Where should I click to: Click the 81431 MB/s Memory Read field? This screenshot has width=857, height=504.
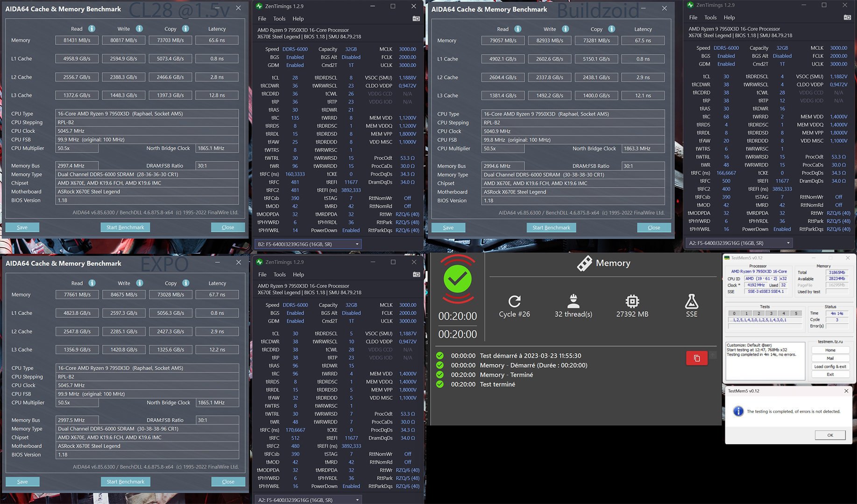[77, 40]
